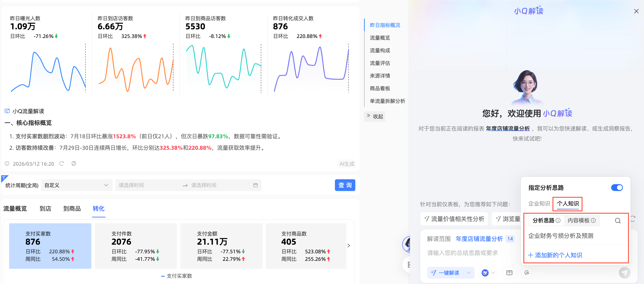Switch to the 内容模板 segment option

579,220
